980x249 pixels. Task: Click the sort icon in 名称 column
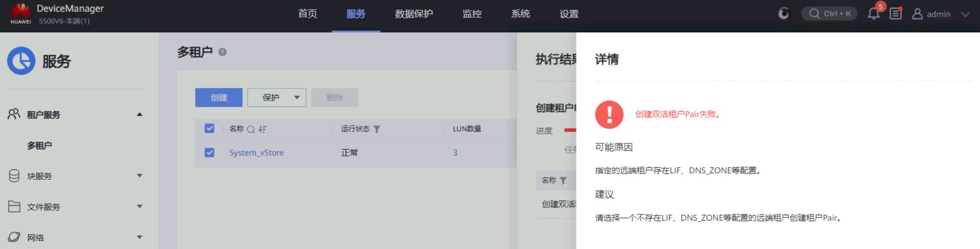click(x=262, y=130)
